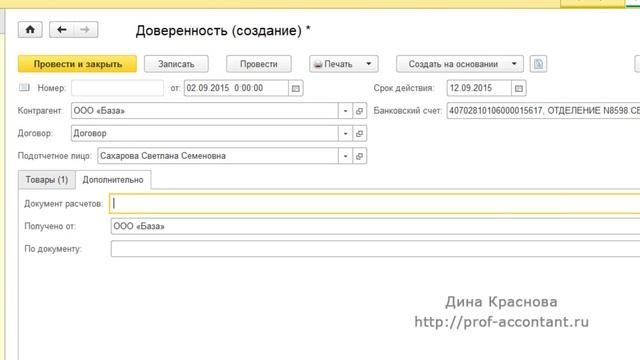Viewport: 640px width, 360px height.
Task: Open calendar picker for Срок действия
Action: pos(518,88)
